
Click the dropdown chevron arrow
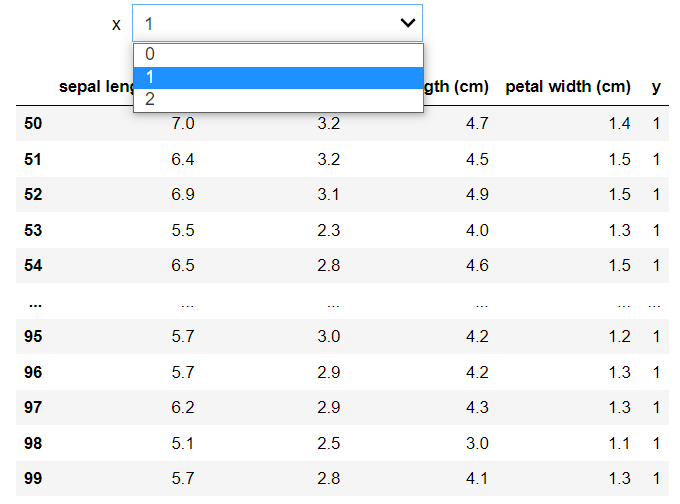coord(408,23)
